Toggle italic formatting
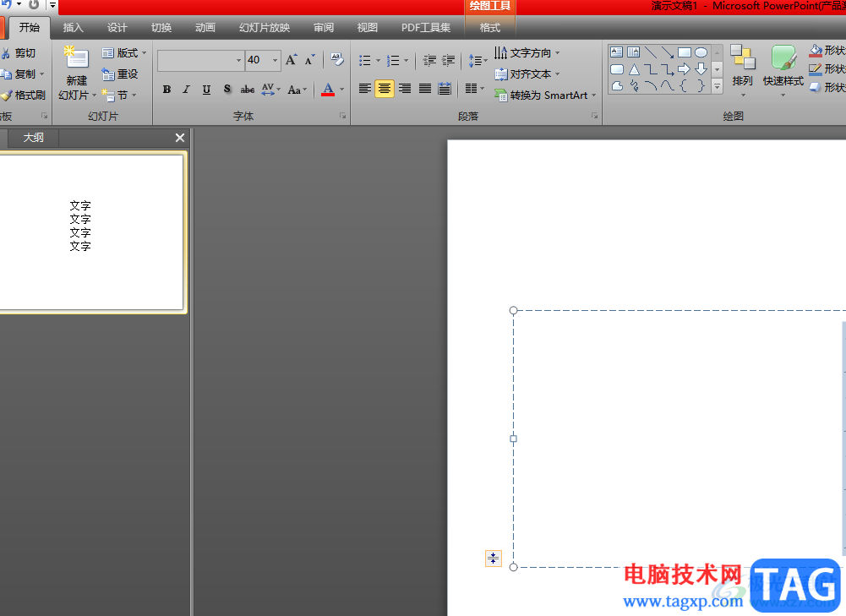The image size is (846, 616). coord(186,90)
